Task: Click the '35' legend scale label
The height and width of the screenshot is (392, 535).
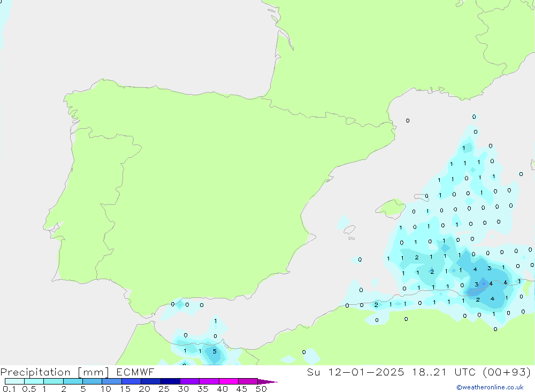Action: pos(203,389)
